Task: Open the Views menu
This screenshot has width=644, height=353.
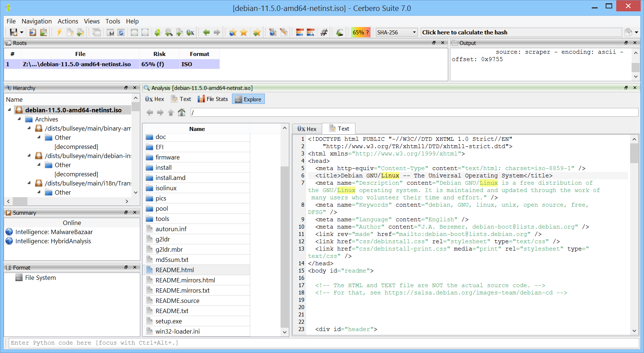Action: tap(92, 21)
